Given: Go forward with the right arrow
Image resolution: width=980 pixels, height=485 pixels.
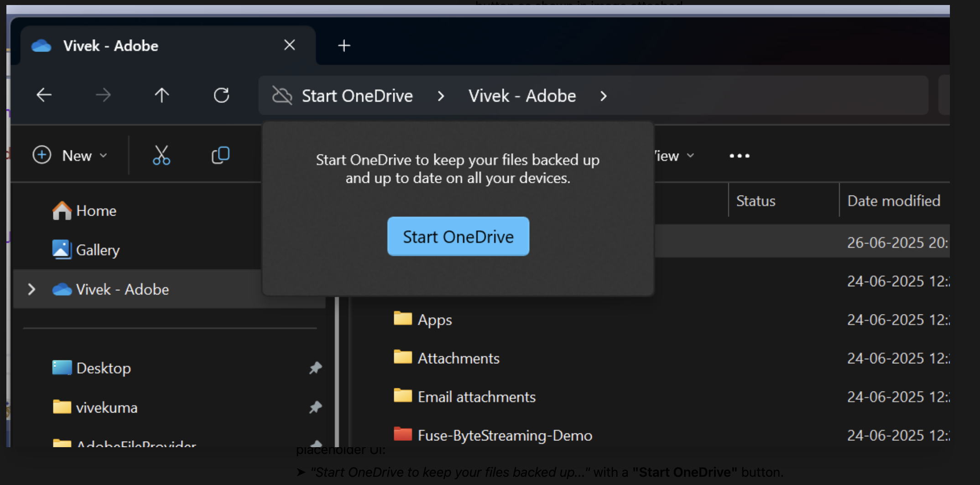Looking at the screenshot, I should click(x=103, y=95).
